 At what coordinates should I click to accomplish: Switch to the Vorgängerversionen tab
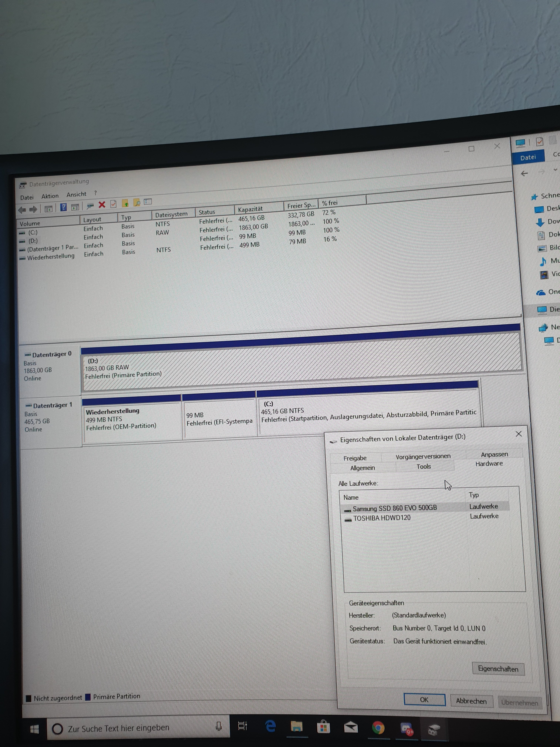point(423,456)
